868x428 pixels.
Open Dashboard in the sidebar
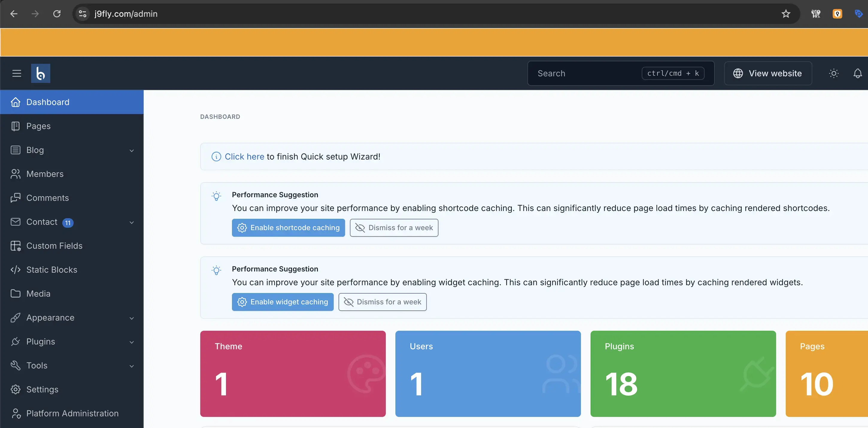[72, 102]
